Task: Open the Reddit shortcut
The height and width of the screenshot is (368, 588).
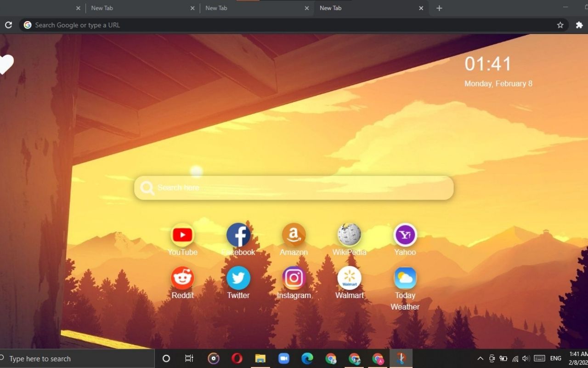Action: (x=182, y=277)
